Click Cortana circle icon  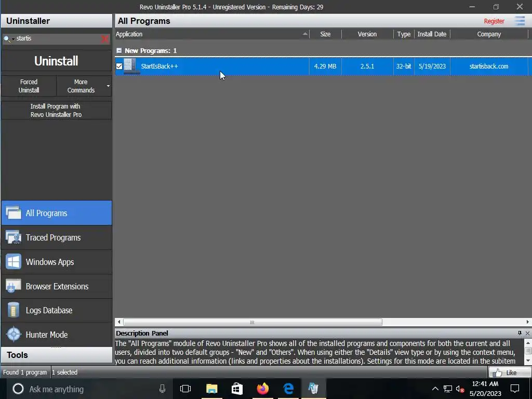click(x=18, y=389)
